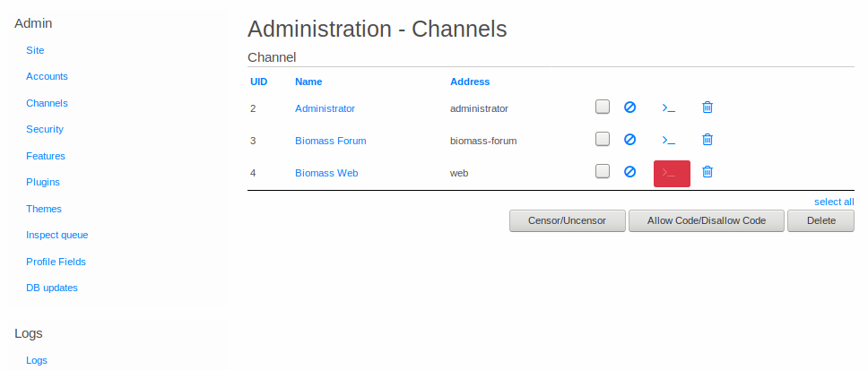Sort channels by the Name column header
The width and height of the screenshot is (868, 370).
point(308,82)
